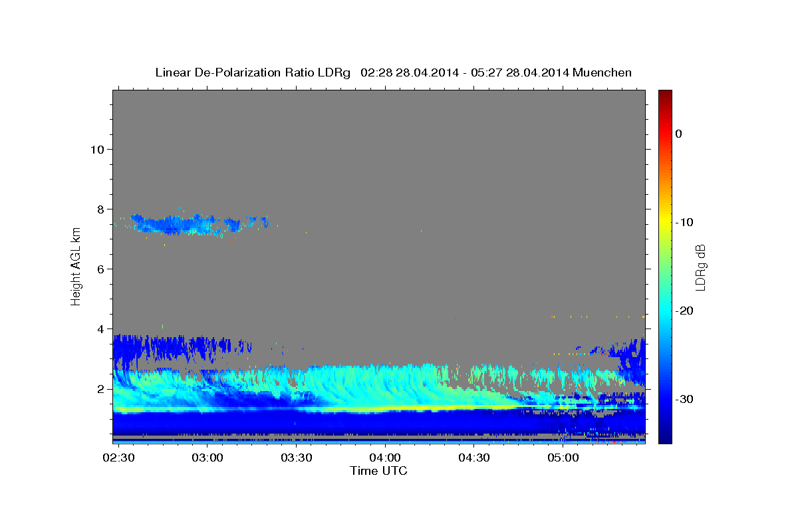
Task: Click the colorbar label '-20'
Action: click(x=684, y=311)
